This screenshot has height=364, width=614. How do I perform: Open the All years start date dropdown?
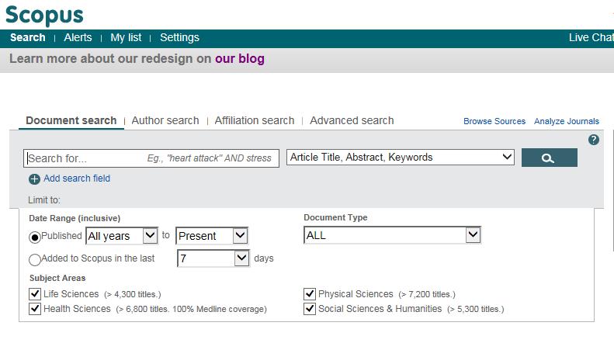[122, 236]
